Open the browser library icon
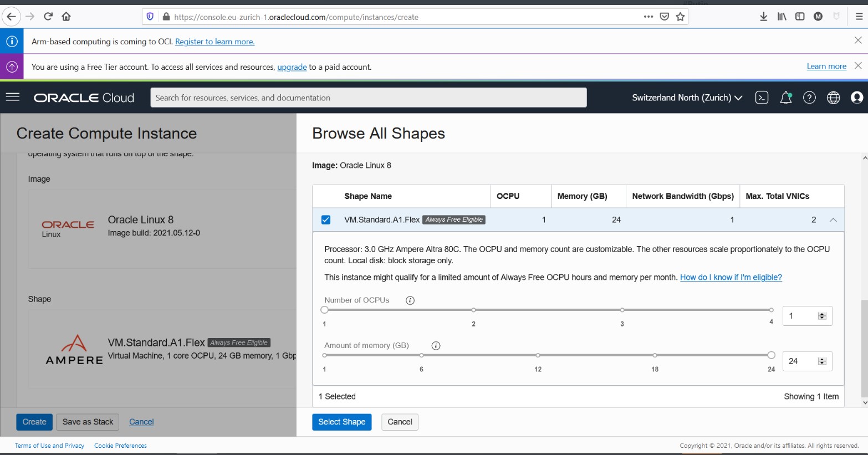 (x=782, y=17)
